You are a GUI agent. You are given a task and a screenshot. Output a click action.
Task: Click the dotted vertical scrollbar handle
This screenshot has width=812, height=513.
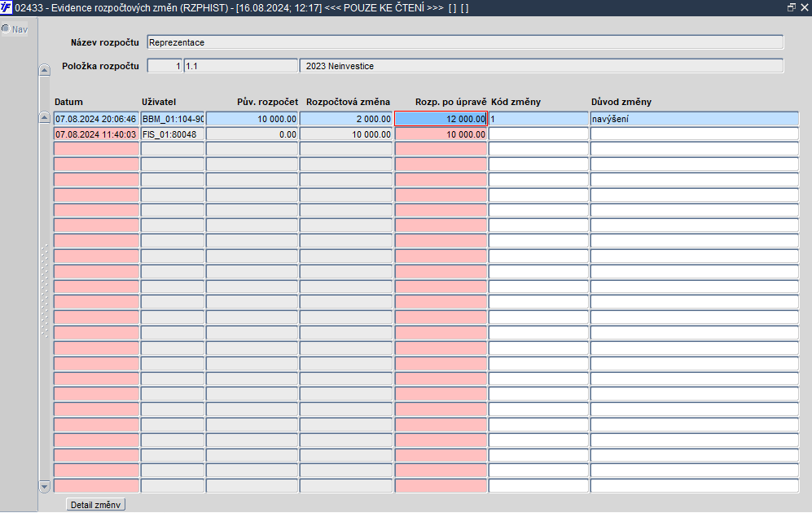(45, 291)
